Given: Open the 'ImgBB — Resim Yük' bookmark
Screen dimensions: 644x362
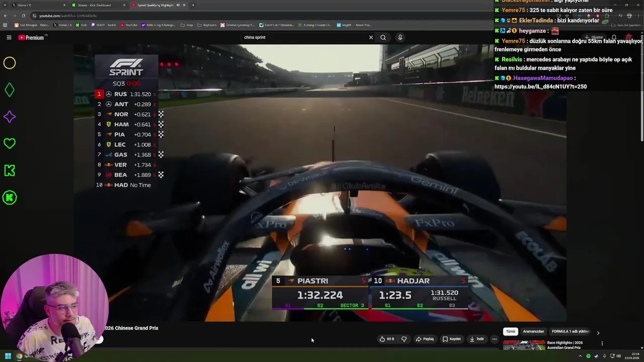Looking at the screenshot, I should [354, 25].
